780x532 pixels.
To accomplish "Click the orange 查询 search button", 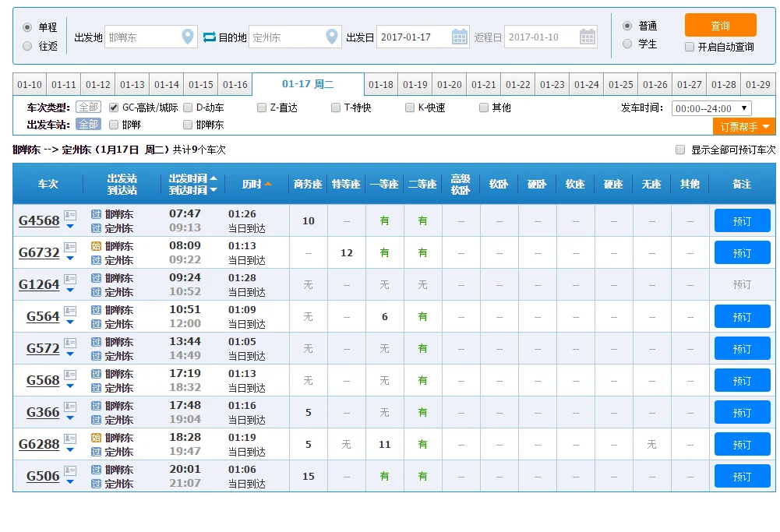I will coord(720,25).
